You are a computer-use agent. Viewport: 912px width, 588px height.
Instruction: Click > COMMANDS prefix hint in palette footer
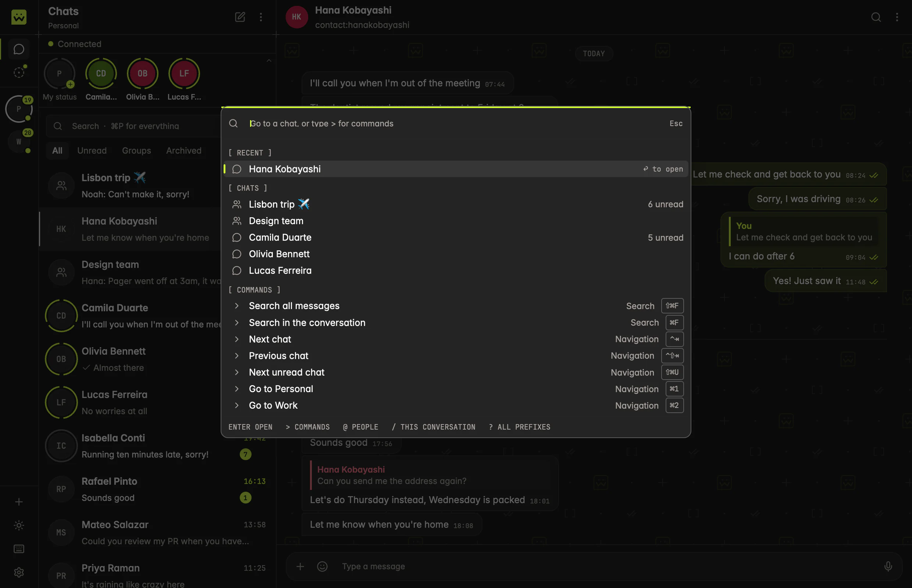[x=307, y=427]
